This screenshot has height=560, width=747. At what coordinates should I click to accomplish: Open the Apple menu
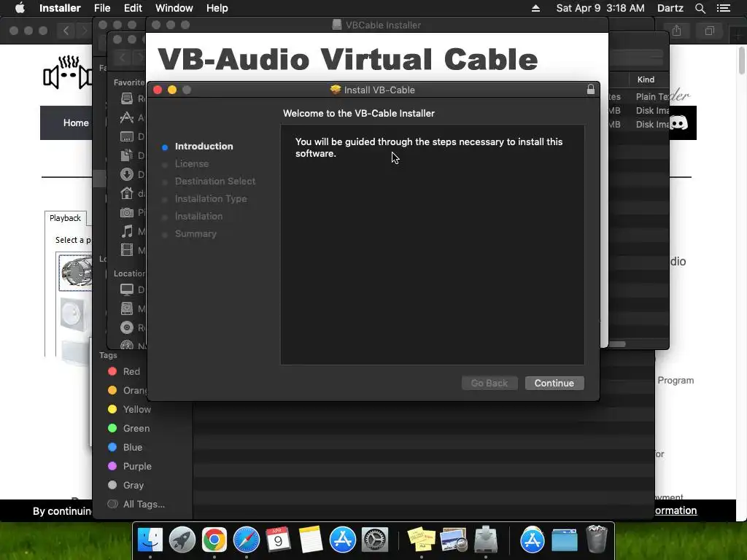pos(20,8)
